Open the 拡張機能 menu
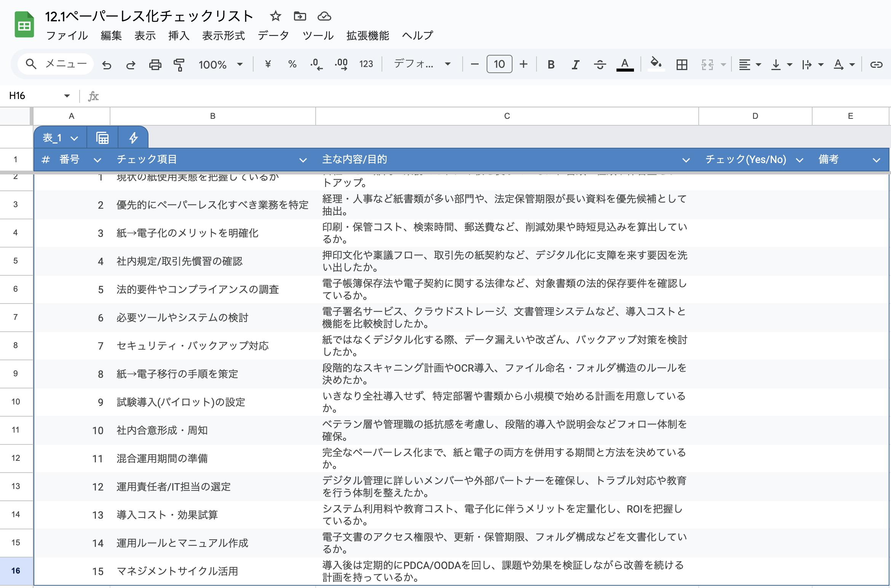 pos(367,35)
